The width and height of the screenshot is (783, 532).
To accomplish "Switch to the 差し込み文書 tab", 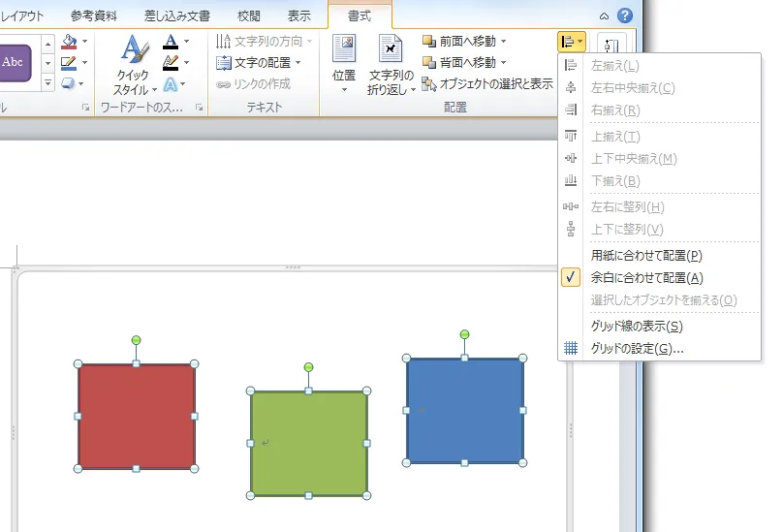I will pos(177,16).
